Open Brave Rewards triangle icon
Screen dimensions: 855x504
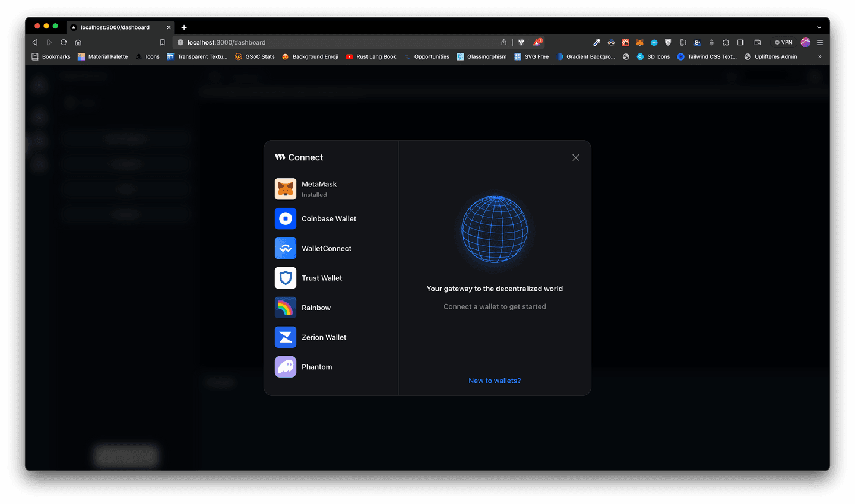tap(537, 42)
